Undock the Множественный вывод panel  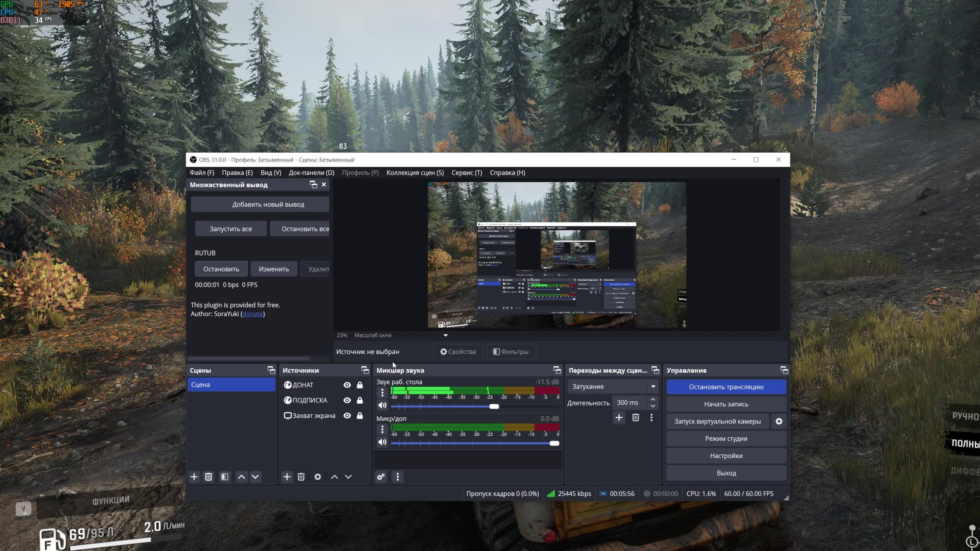(313, 185)
